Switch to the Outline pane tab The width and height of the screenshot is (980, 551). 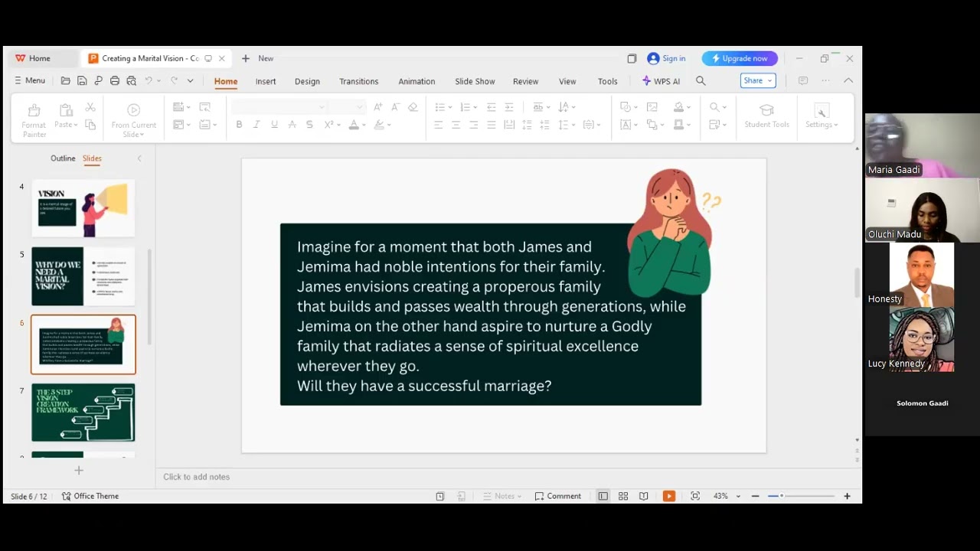tap(63, 158)
